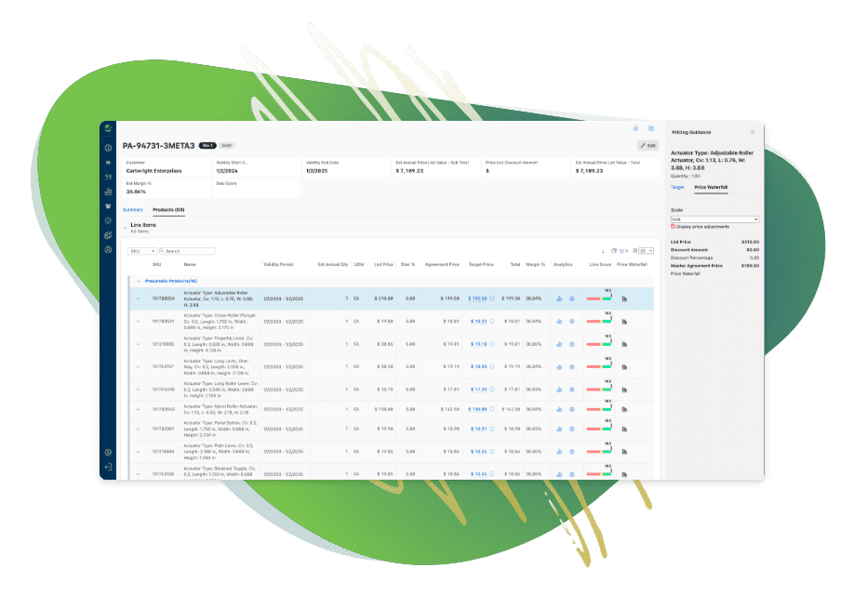The width and height of the screenshot is (868, 608).
Task: Click the quotes icon in left sidebar
Action: point(108,177)
